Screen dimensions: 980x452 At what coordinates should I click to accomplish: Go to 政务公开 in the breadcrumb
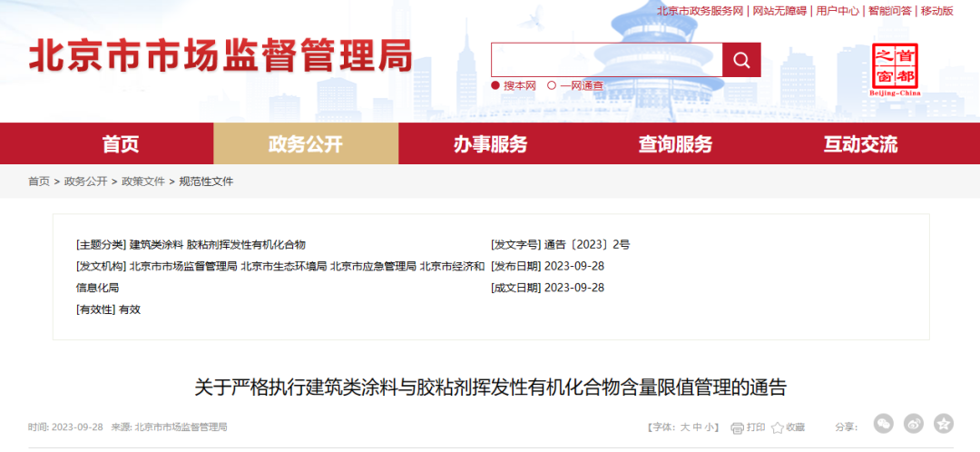[85, 182]
